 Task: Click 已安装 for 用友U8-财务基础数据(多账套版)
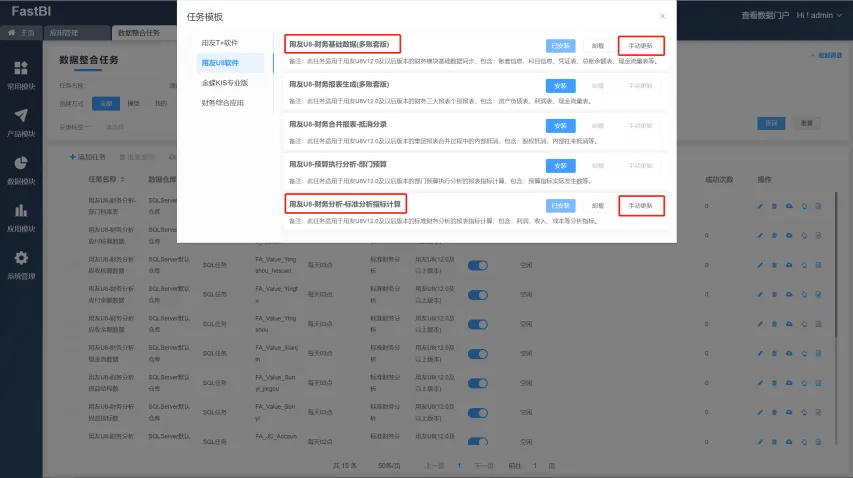(560, 46)
